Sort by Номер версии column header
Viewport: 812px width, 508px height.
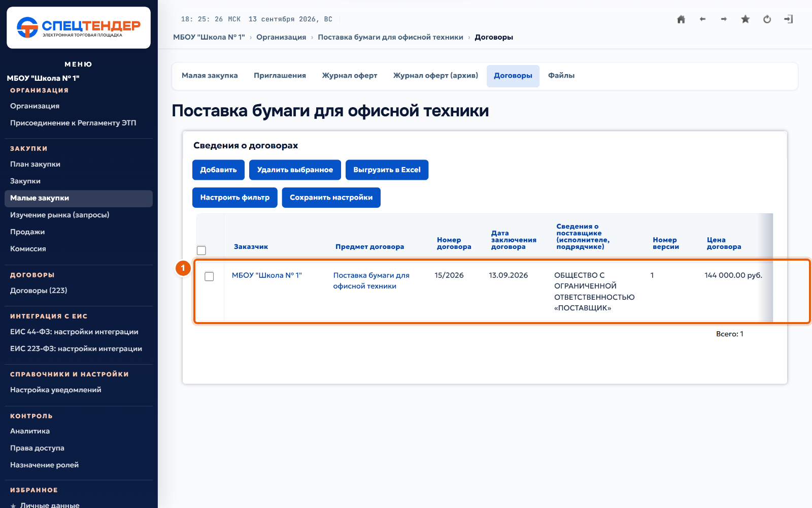(666, 243)
